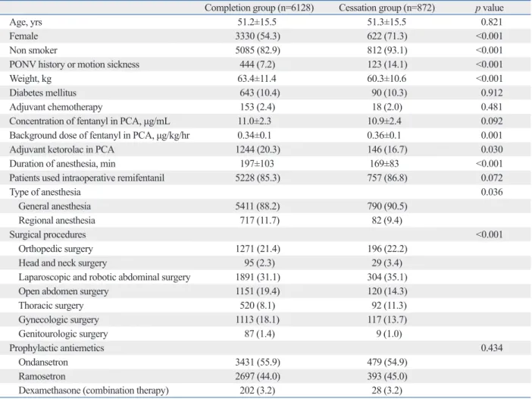The image size is (532, 399).
Task: Click 'Background dose of fentanyl in PCA' label
Action: (99, 136)
